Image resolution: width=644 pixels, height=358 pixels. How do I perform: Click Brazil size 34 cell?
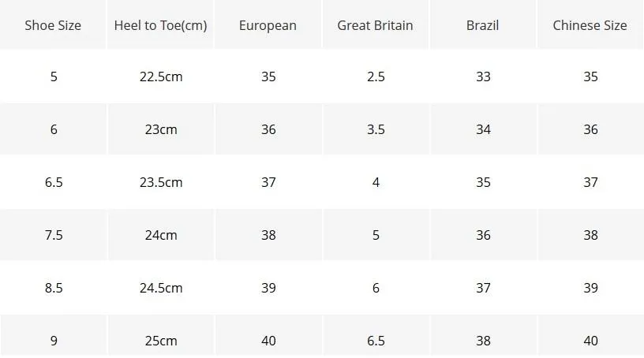coord(483,129)
